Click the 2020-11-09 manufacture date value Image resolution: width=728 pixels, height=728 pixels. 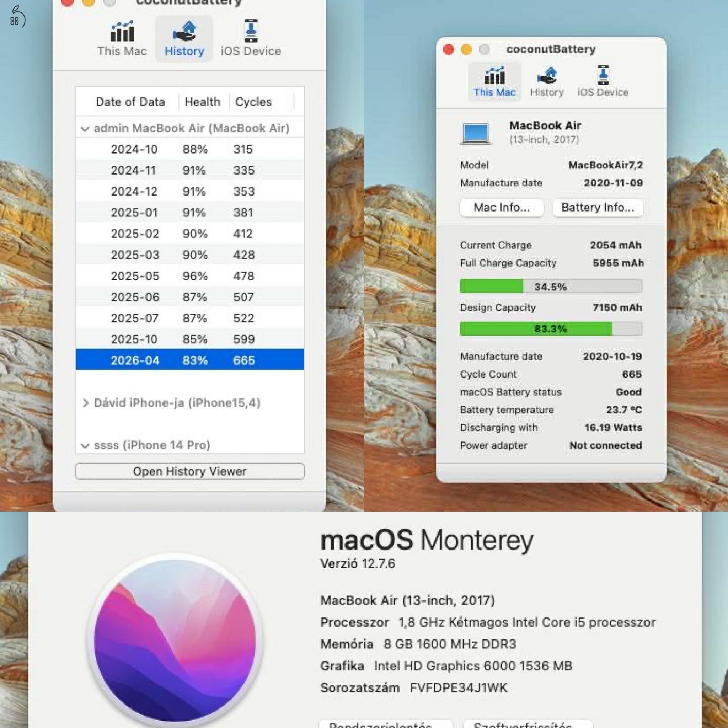point(613,183)
